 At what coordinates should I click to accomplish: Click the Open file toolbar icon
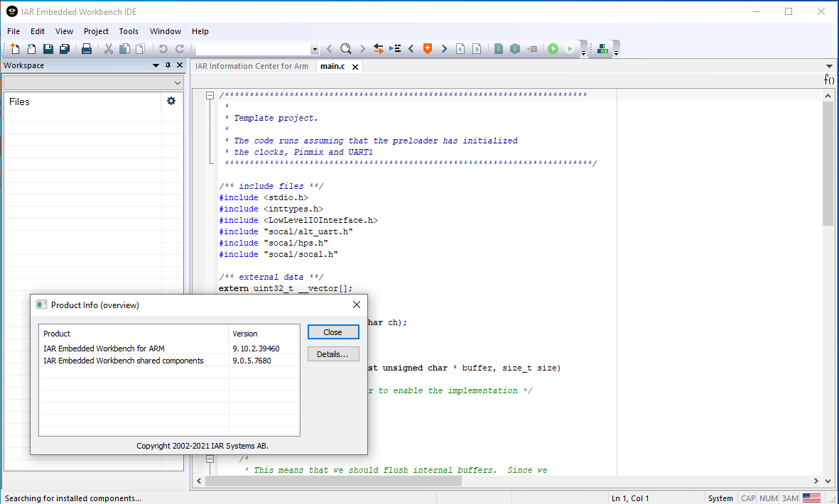[x=31, y=49]
